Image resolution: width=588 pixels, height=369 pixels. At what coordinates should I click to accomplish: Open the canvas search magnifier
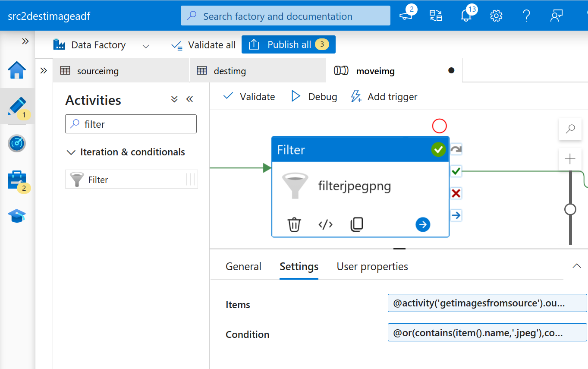tap(570, 129)
